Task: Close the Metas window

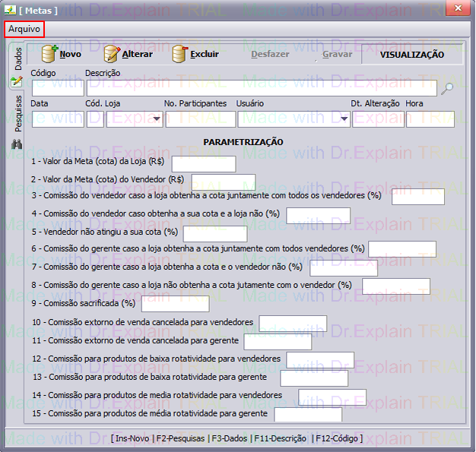Action: coord(458,8)
